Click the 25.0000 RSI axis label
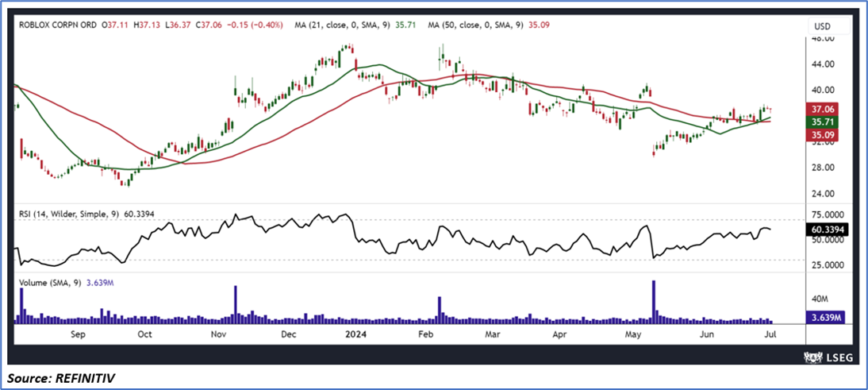 [828, 265]
